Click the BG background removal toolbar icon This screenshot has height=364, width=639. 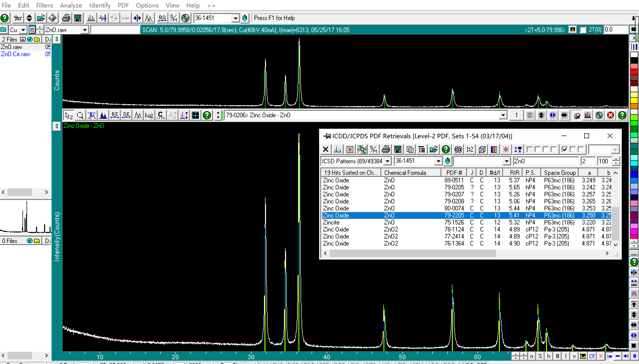(162, 18)
